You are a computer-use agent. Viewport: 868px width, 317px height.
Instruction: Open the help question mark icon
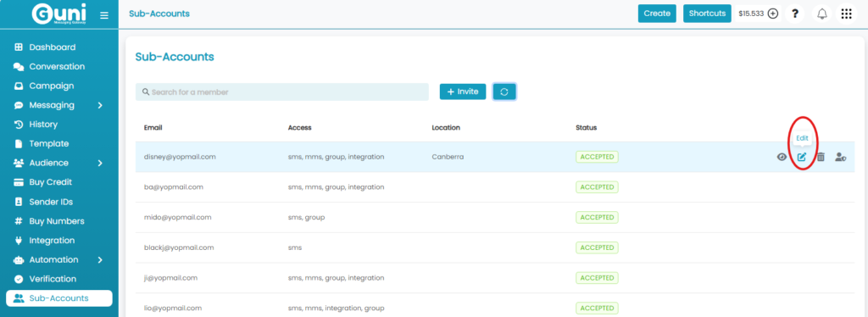tap(795, 14)
